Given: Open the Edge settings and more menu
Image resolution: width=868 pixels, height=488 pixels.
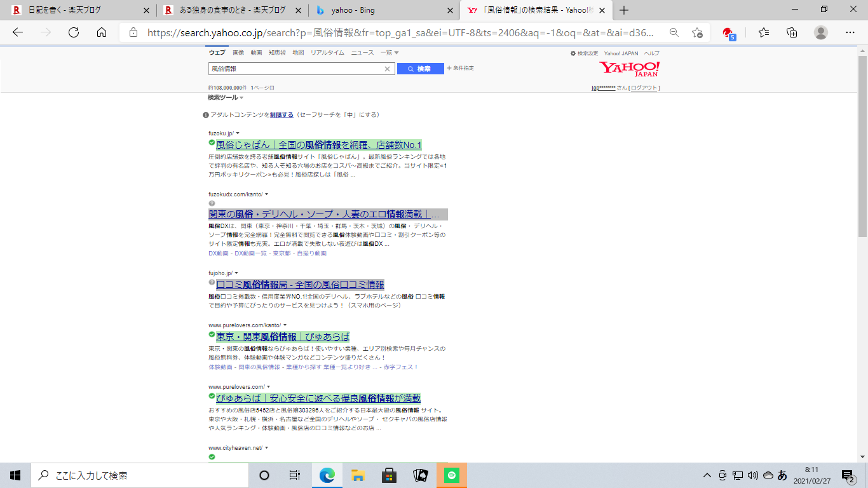Looking at the screenshot, I should coord(850,32).
